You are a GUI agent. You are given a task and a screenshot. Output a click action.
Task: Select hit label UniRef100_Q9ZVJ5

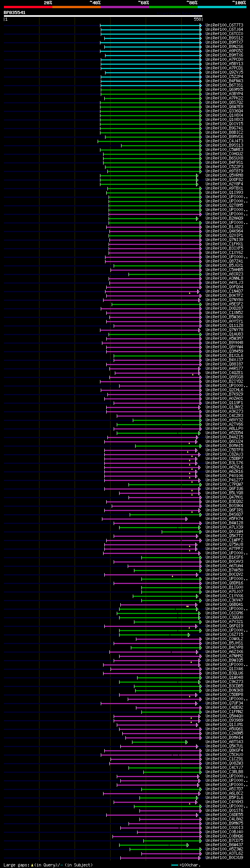point(224,72)
